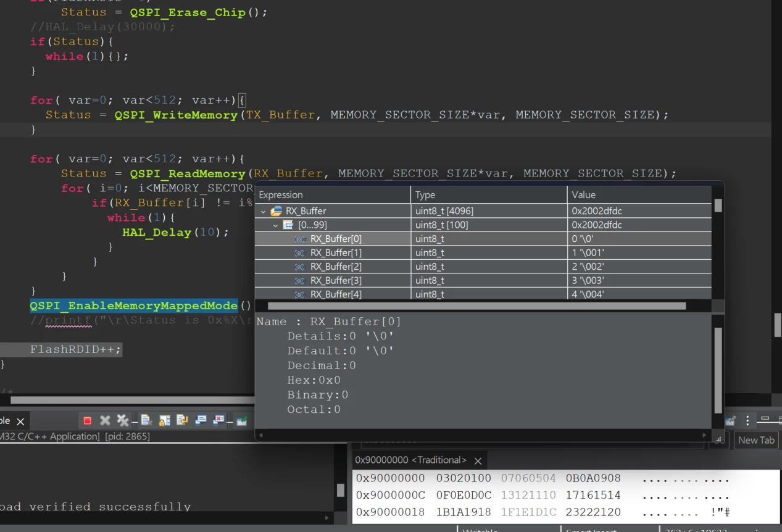Click the QSPI_ReadMemory function call
The height and width of the screenshot is (532, 782).
point(187,173)
